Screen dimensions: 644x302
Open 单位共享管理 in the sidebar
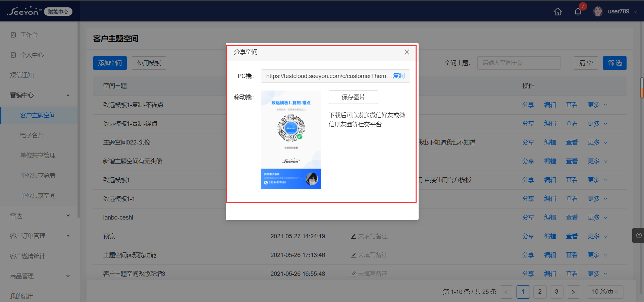pos(38,156)
